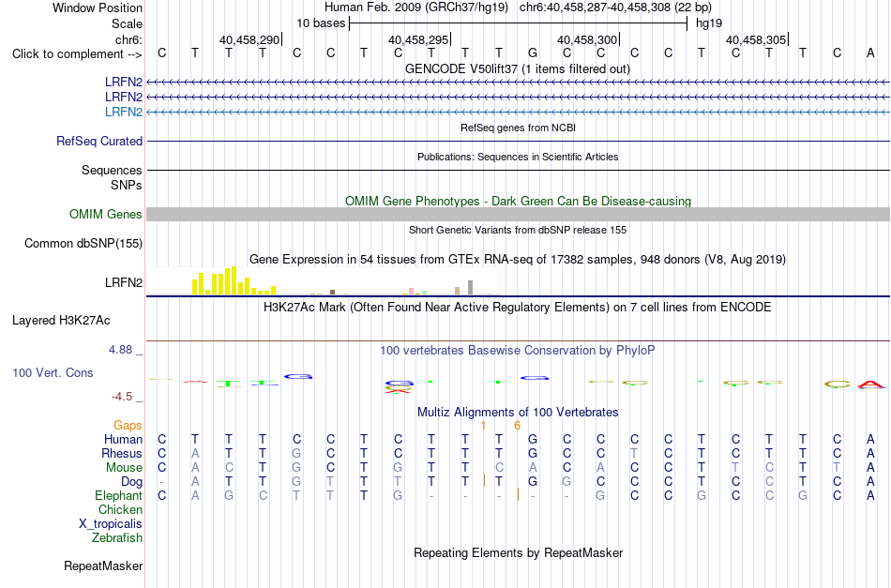Image resolution: width=891 pixels, height=588 pixels.
Task: Click the Zebrafish alignment row label
Action: [x=117, y=537]
